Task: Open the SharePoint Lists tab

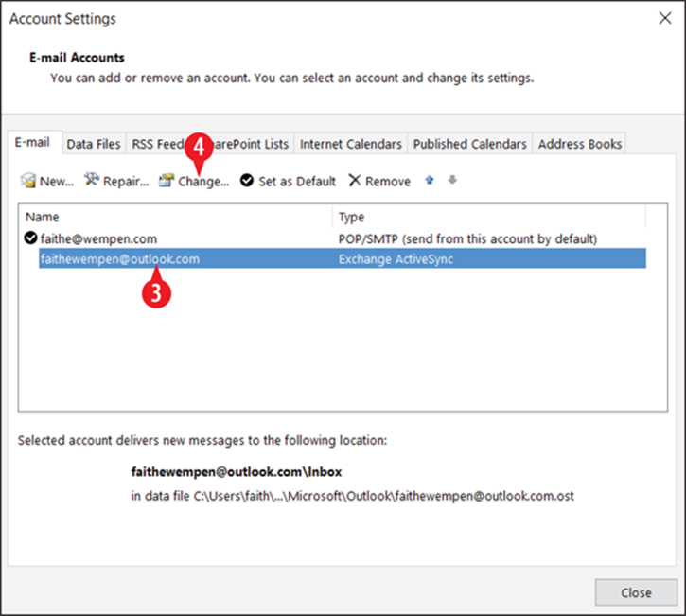Action: click(250, 144)
